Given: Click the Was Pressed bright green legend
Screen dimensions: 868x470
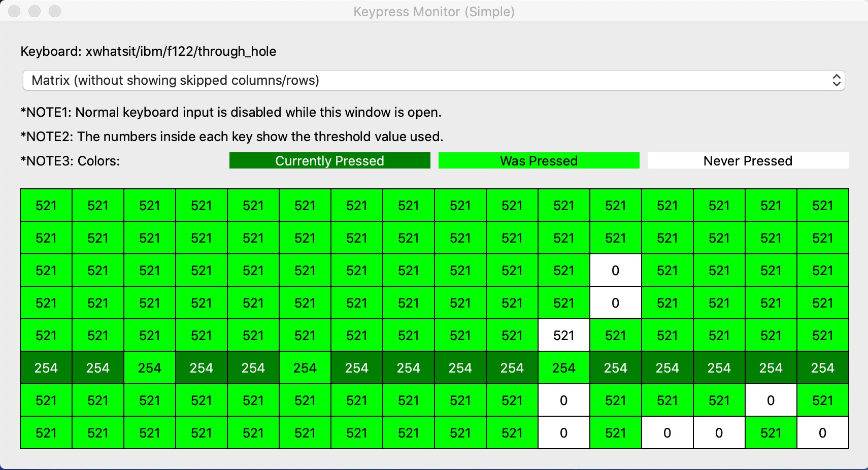Looking at the screenshot, I should [539, 161].
